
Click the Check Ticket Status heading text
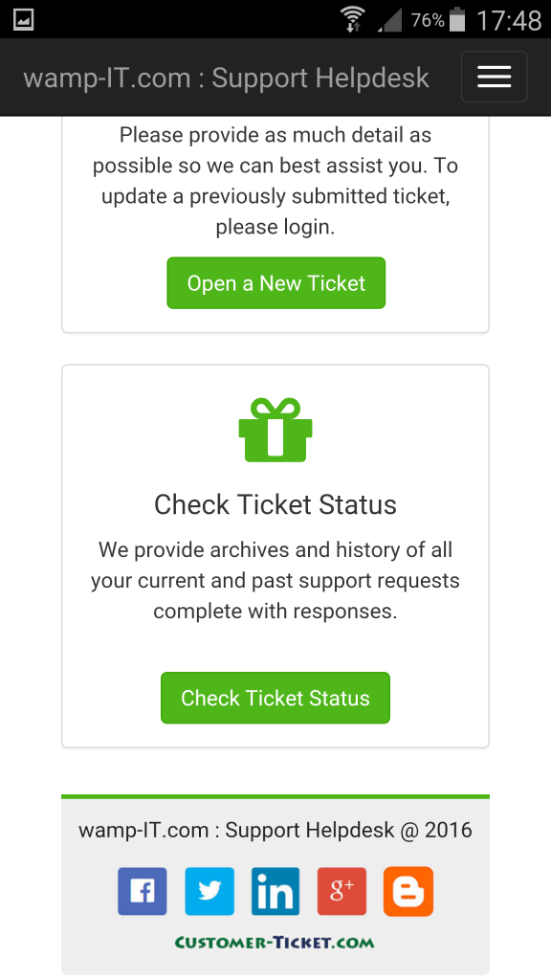(x=275, y=504)
